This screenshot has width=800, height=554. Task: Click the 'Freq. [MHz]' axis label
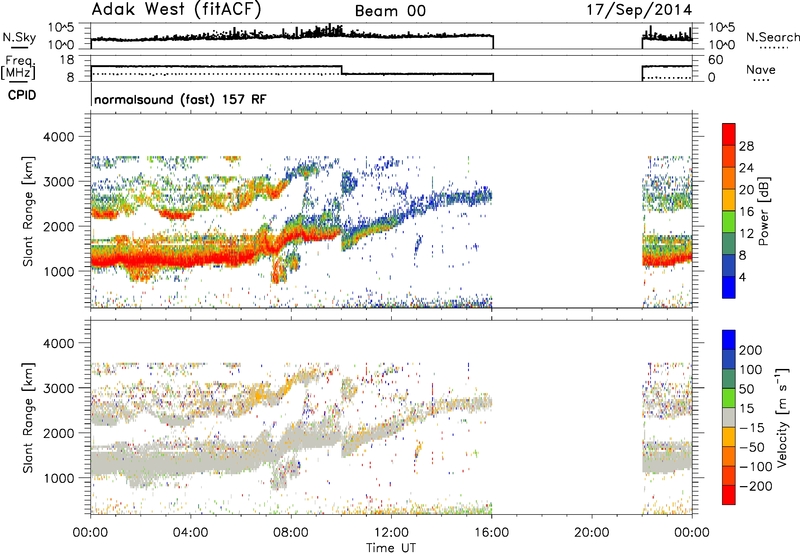pyautogui.click(x=19, y=68)
